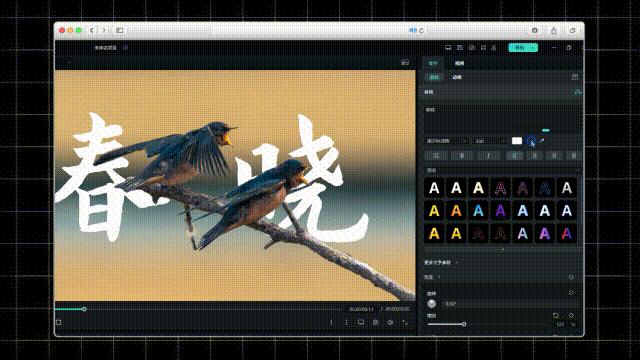This screenshot has width=640, height=360.
Task: Select the eyedropper color tool
Action: tap(542, 141)
